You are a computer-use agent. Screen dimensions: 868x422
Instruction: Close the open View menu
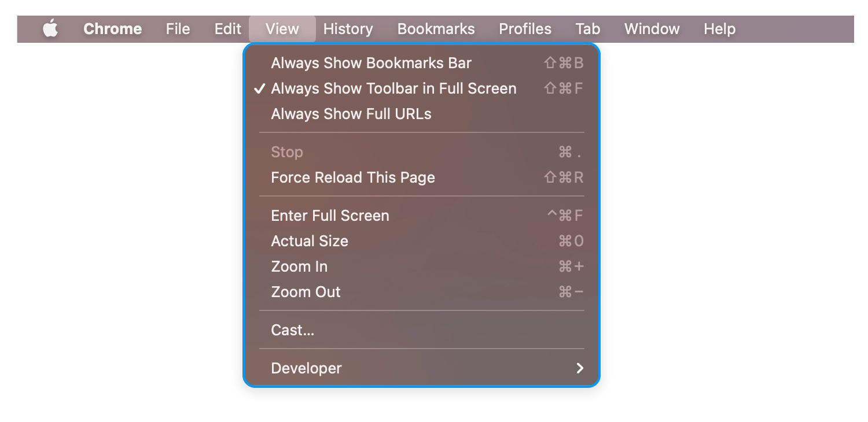tap(282, 29)
